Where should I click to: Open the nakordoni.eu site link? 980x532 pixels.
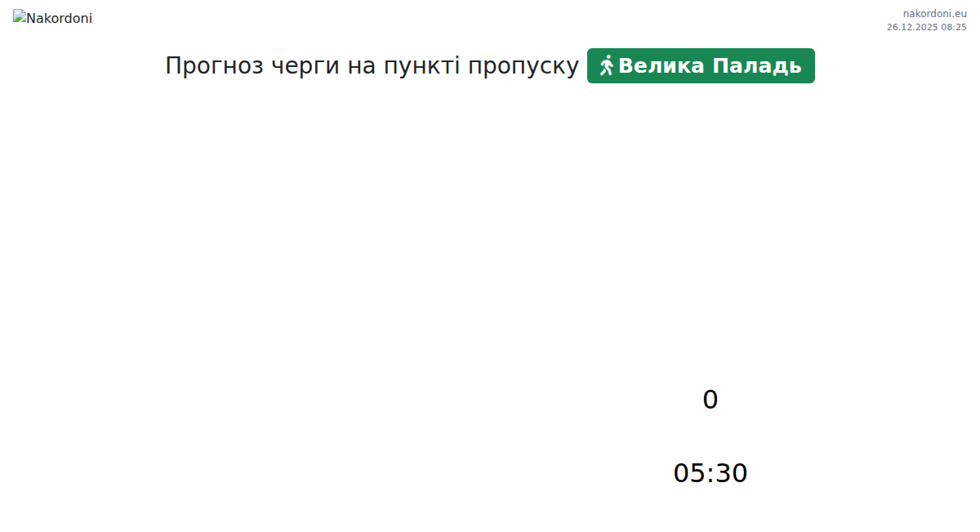pyautogui.click(x=934, y=13)
